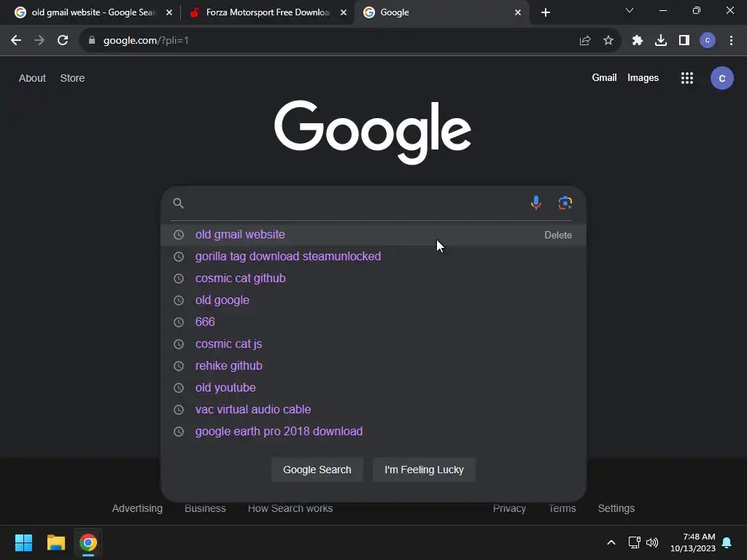The width and height of the screenshot is (747, 560).
Task: Open the Gmail link
Action: (604, 77)
